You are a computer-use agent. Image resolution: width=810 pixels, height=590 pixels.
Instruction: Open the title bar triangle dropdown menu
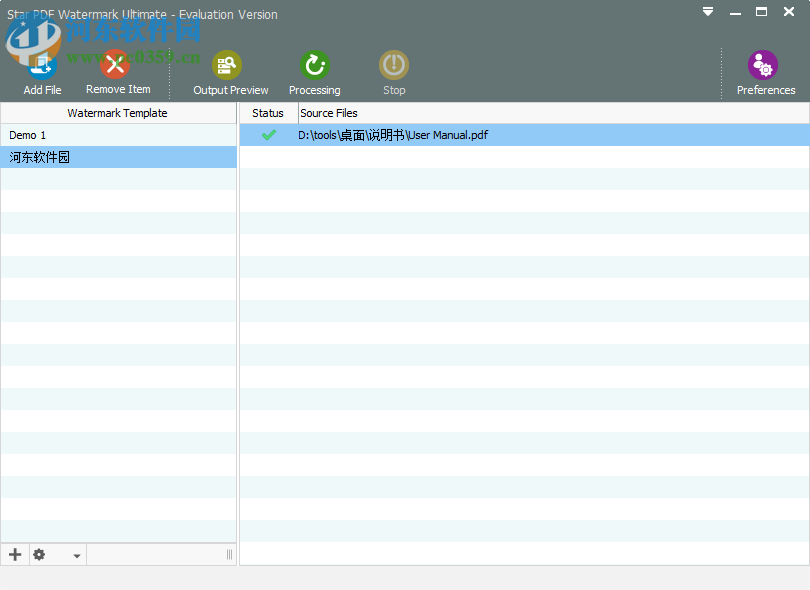coord(708,12)
